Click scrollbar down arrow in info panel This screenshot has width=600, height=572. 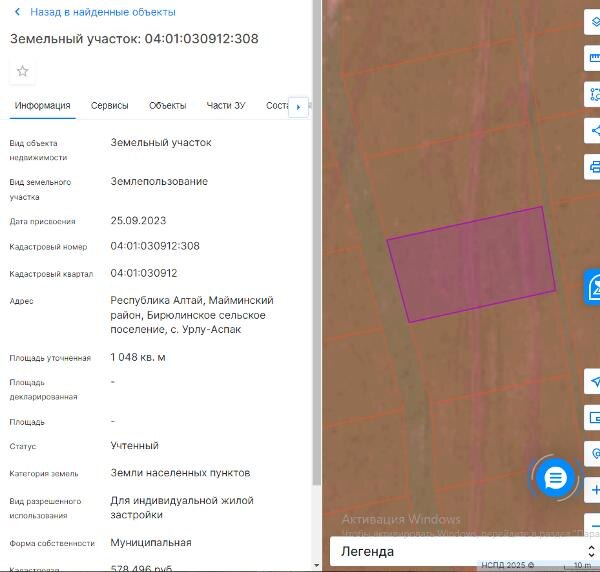point(316,565)
